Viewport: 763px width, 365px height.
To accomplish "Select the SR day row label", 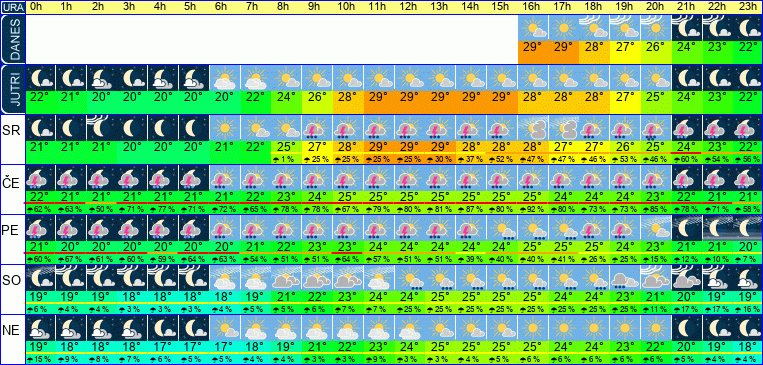I will tap(12, 132).
